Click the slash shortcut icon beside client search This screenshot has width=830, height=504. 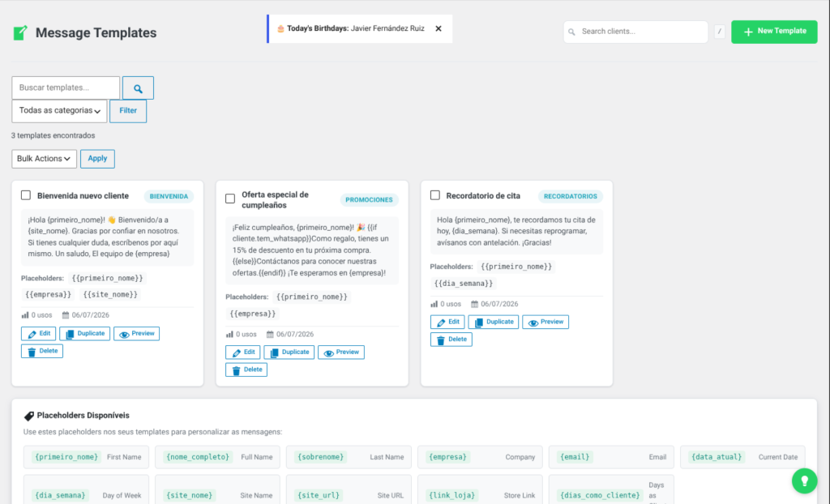(x=720, y=32)
